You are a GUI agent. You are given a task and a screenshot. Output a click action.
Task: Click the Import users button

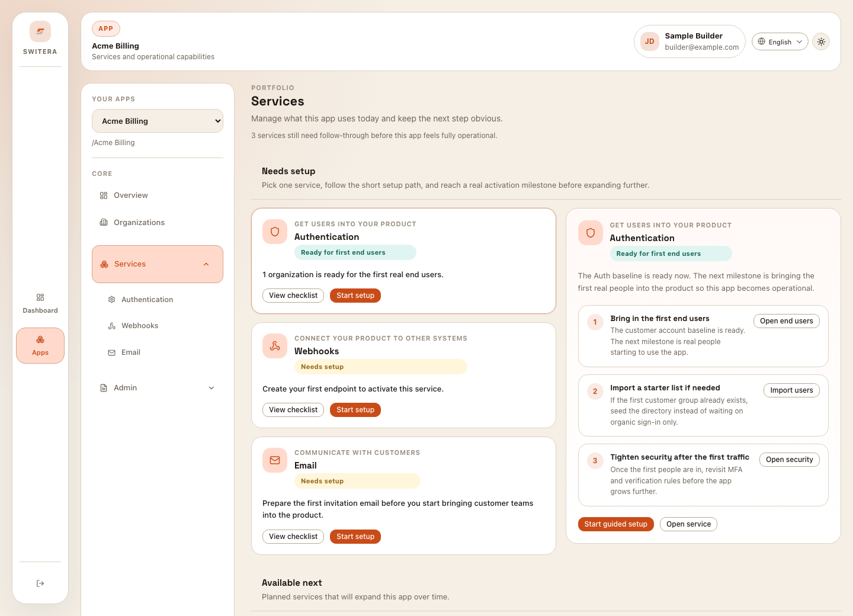pyautogui.click(x=791, y=390)
